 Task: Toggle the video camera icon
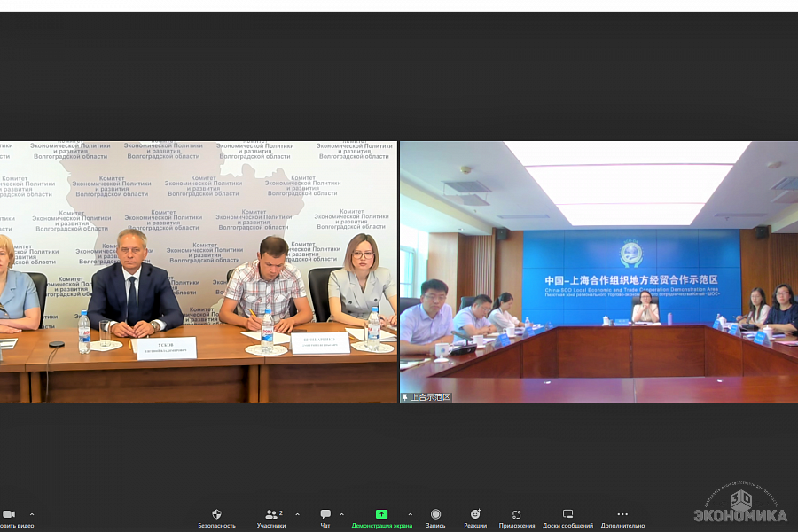(x=9, y=514)
